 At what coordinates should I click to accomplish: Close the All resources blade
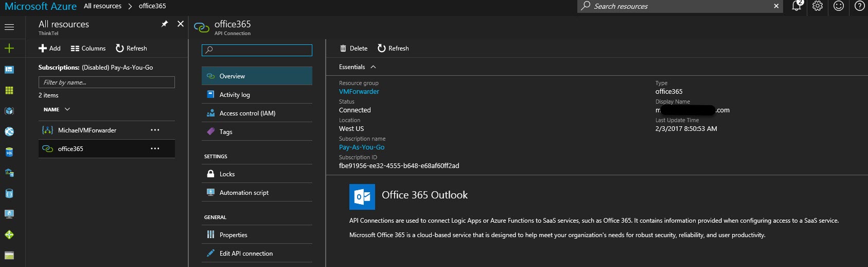(181, 24)
